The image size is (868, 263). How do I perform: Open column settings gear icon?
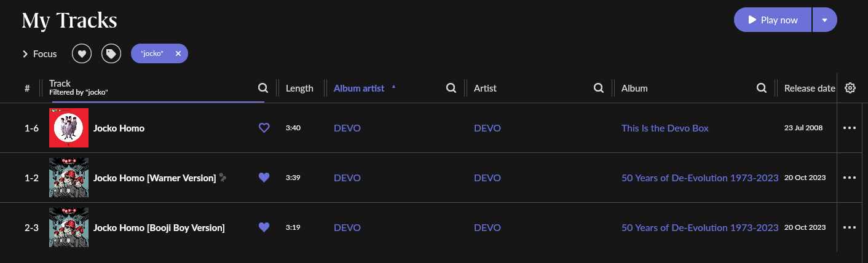850,88
